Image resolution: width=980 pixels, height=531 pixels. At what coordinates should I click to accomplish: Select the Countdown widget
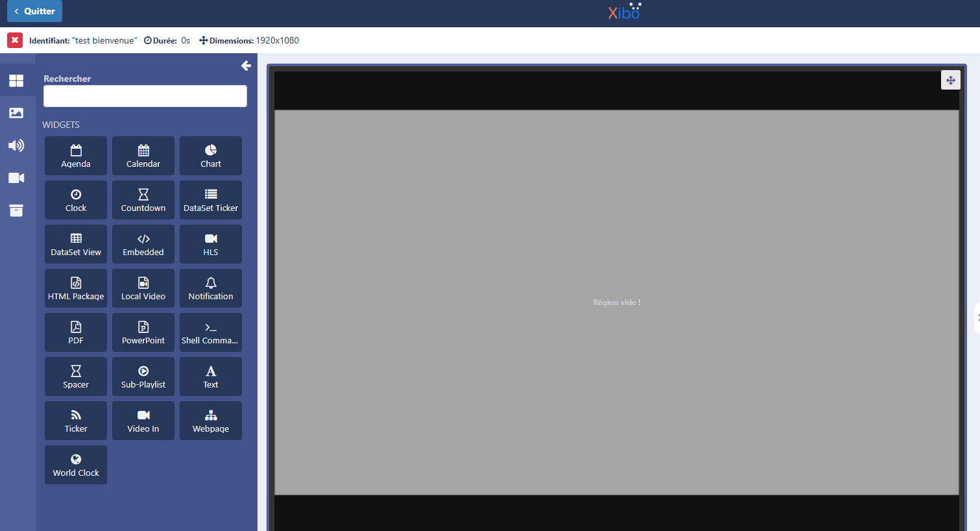(x=143, y=200)
